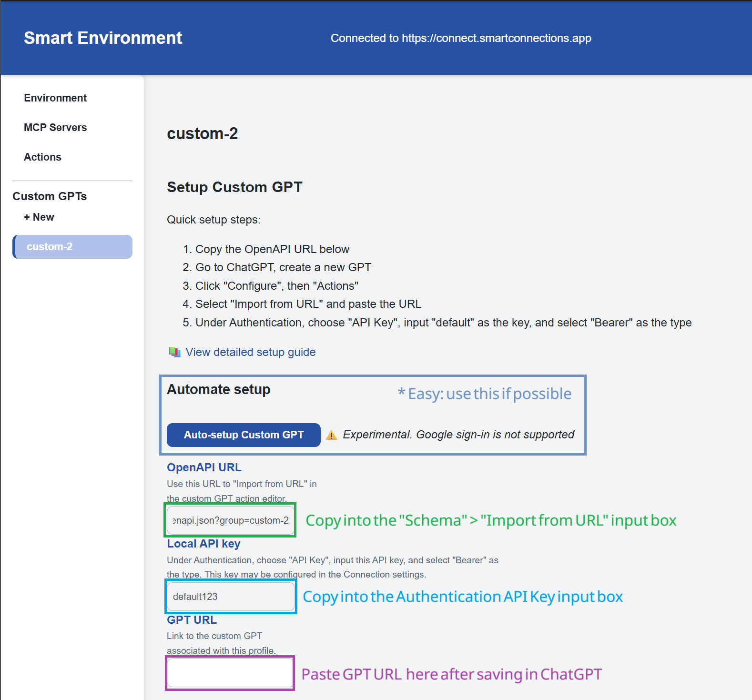Select the custom-2 profile in sidebar

(x=72, y=247)
